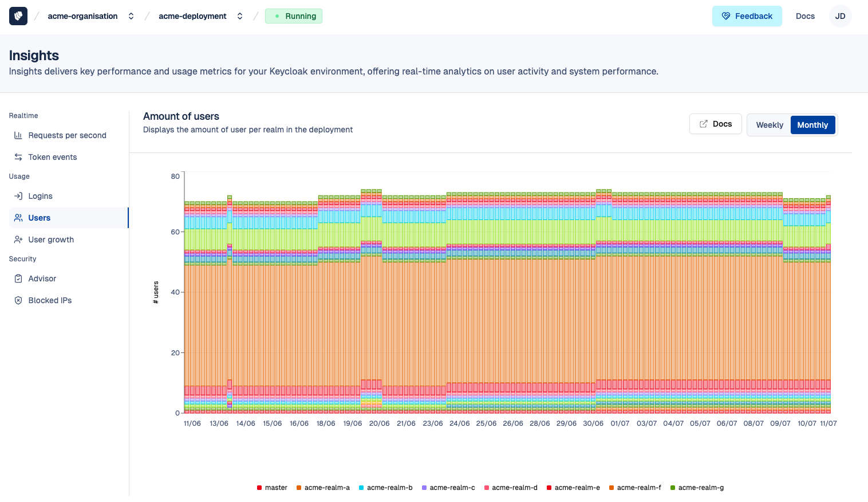The width and height of the screenshot is (868, 502).
Task: Click the Blocked IPs shield icon
Action: click(x=18, y=300)
